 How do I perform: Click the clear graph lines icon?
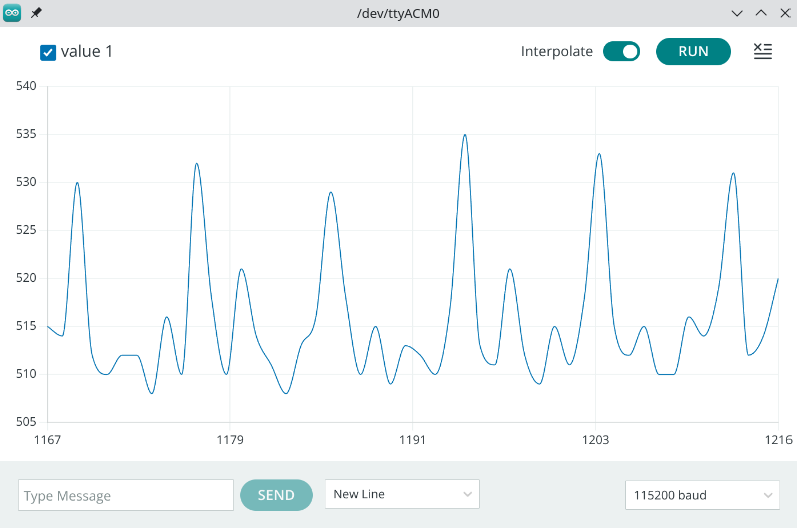click(x=762, y=51)
